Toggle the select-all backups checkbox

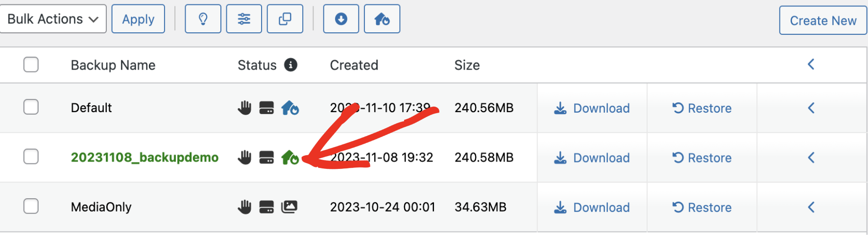[x=31, y=65]
